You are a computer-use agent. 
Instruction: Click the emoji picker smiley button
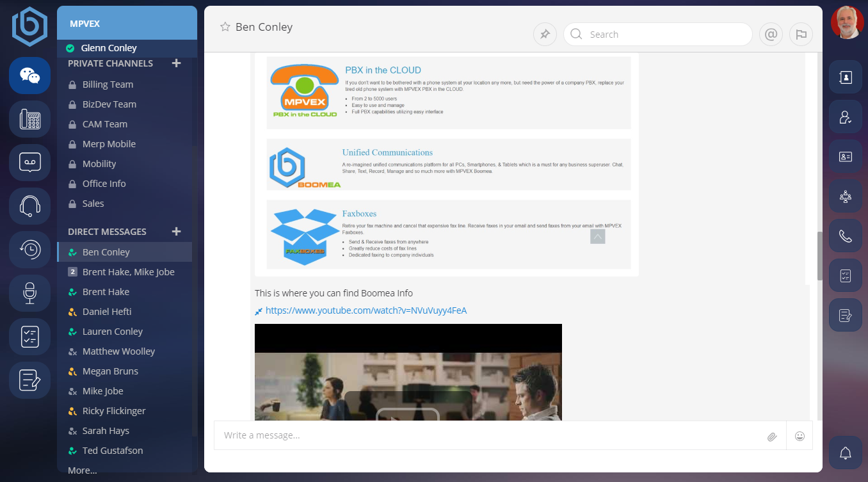point(800,436)
